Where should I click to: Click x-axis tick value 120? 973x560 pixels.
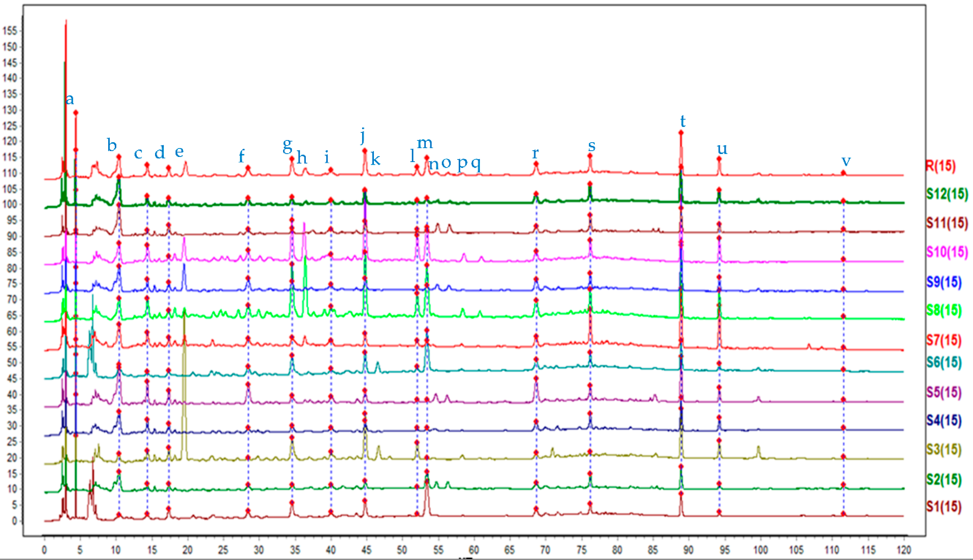(x=903, y=550)
